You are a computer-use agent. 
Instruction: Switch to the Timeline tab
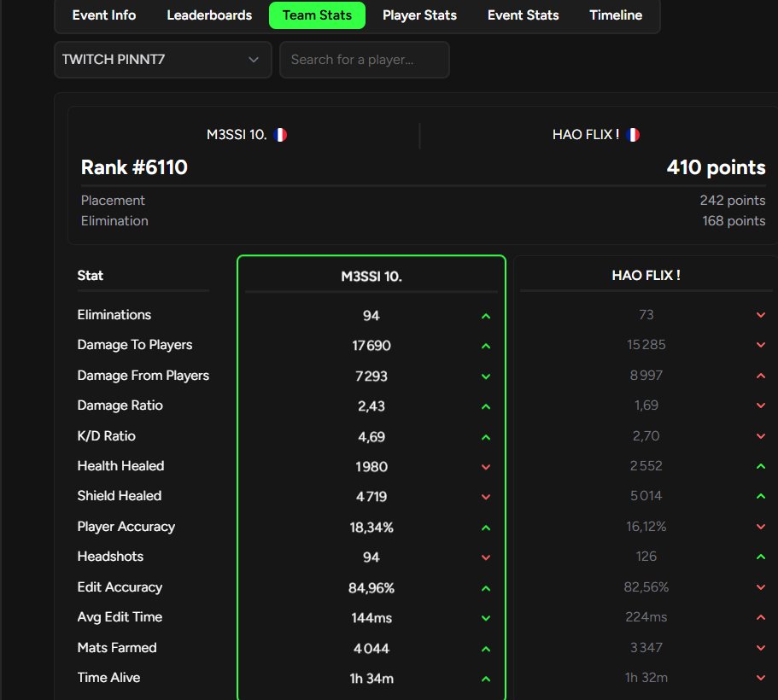click(616, 15)
